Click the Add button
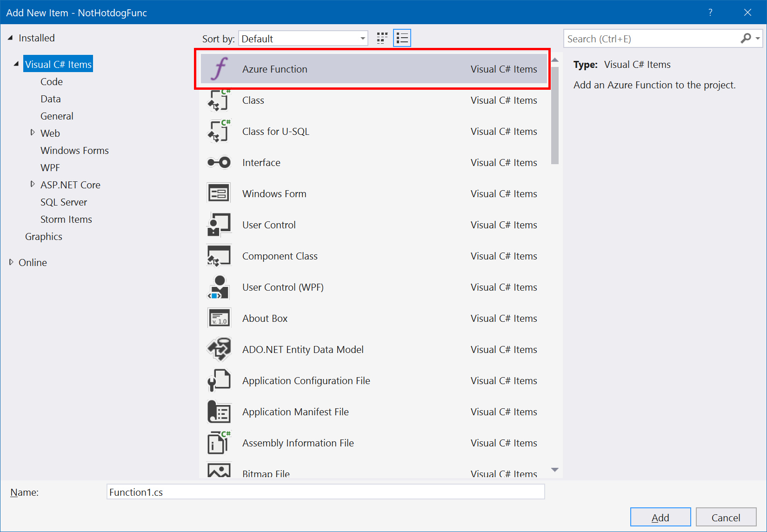This screenshot has width=767, height=532. (x=660, y=518)
